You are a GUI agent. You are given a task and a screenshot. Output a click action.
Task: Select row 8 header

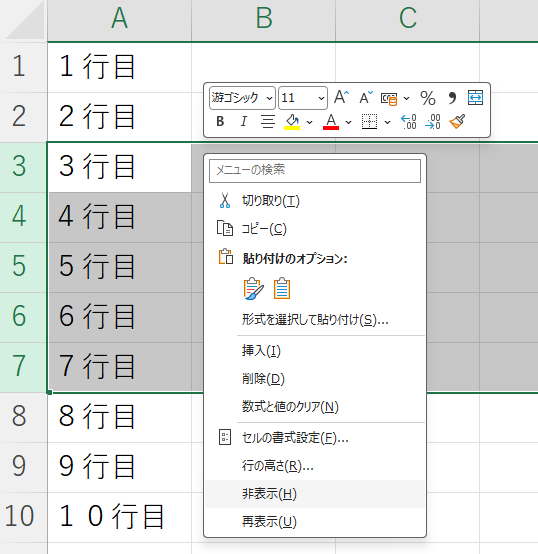[23, 417]
